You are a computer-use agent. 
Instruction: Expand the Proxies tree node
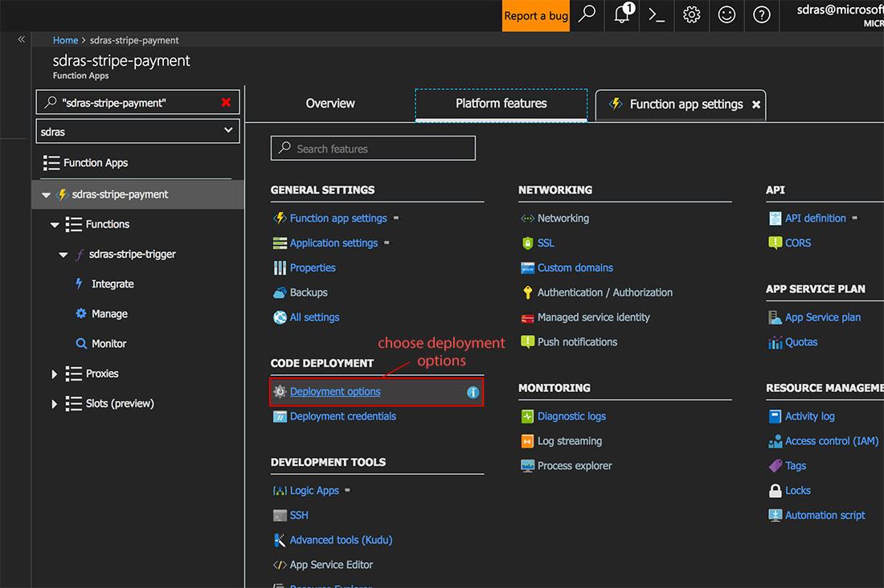tap(54, 374)
